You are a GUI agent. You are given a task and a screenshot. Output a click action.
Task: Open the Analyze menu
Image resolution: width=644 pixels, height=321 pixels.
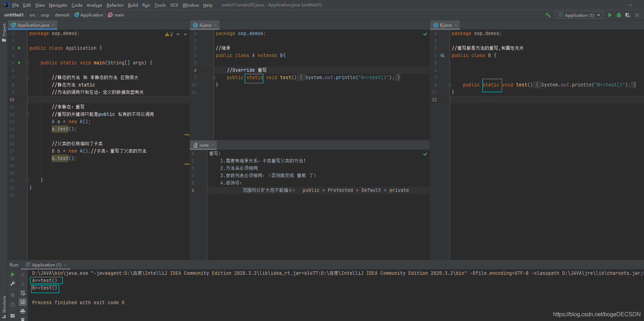(x=94, y=5)
